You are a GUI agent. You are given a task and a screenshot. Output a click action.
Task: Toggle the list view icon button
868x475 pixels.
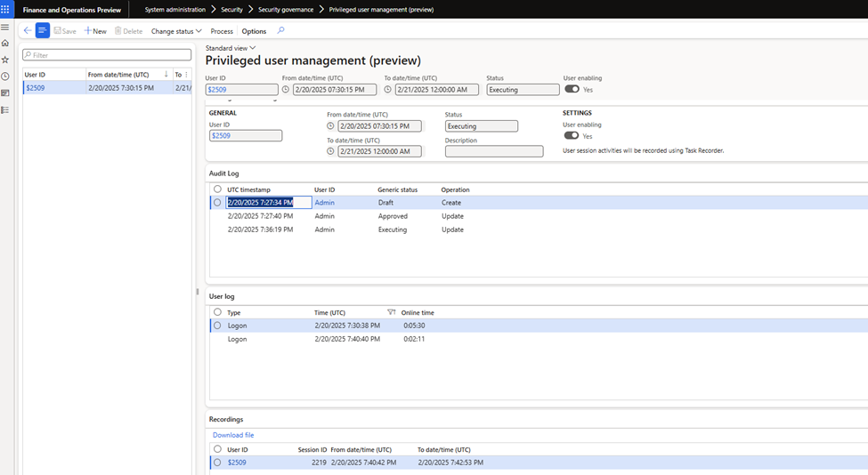pyautogui.click(x=43, y=30)
